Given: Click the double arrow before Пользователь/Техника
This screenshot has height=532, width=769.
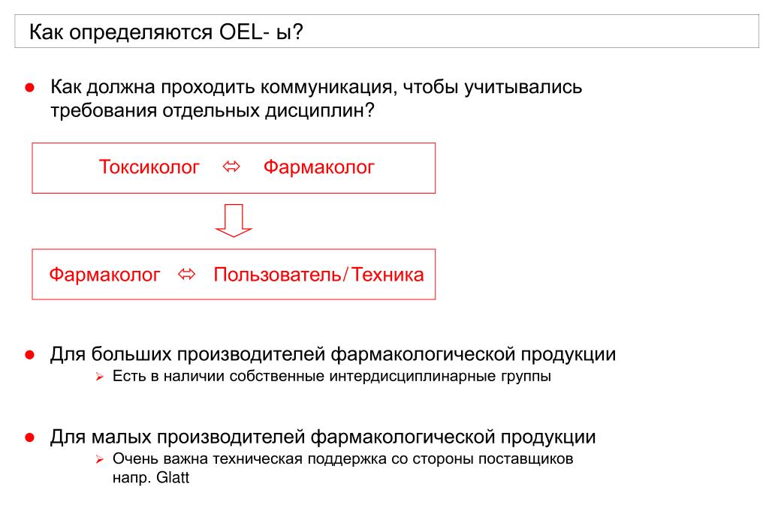Looking at the screenshot, I should tap(186, 275).
